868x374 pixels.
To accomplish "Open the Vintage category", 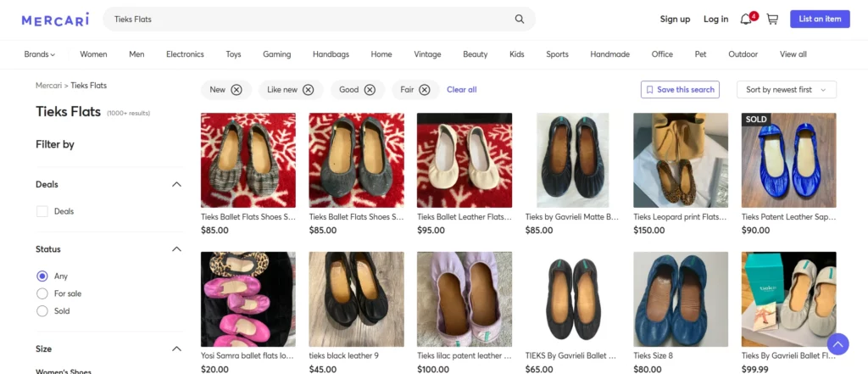I will tap(427, 54).
